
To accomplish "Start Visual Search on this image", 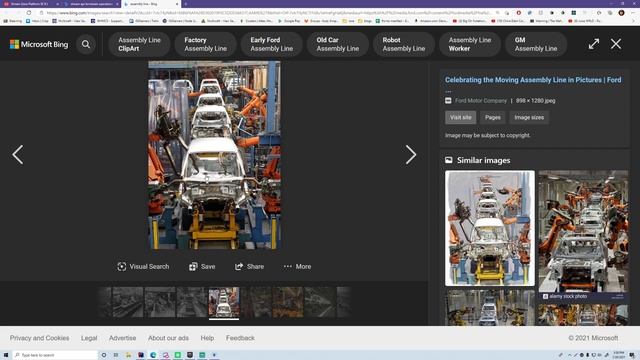I will pos(143,267).
